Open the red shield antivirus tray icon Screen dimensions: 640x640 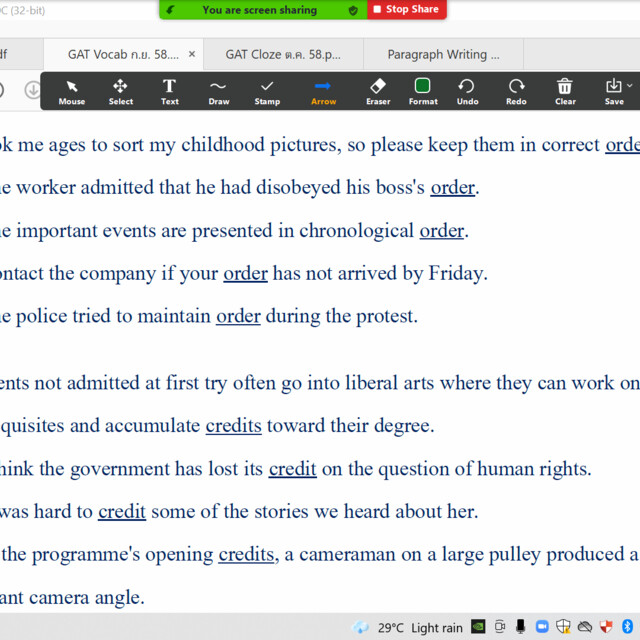(x=606, y=626)
